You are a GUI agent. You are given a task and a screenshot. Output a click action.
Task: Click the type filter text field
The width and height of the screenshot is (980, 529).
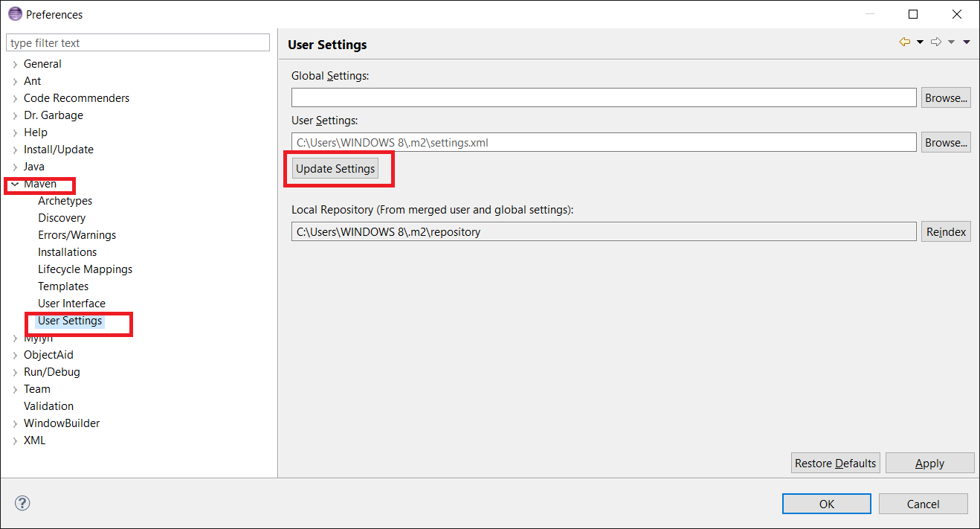click(x=138, y=43)
